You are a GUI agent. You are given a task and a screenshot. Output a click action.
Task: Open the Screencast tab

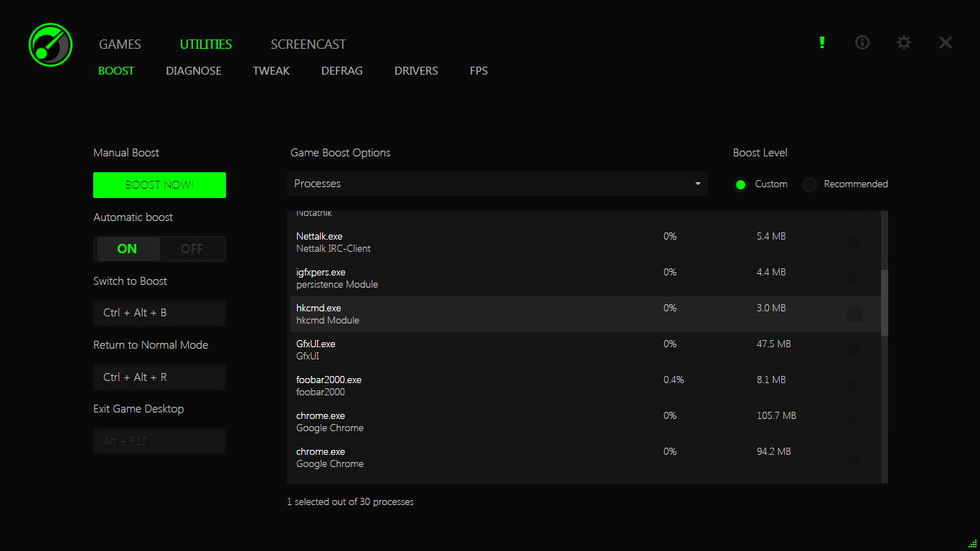coord(308,44)
